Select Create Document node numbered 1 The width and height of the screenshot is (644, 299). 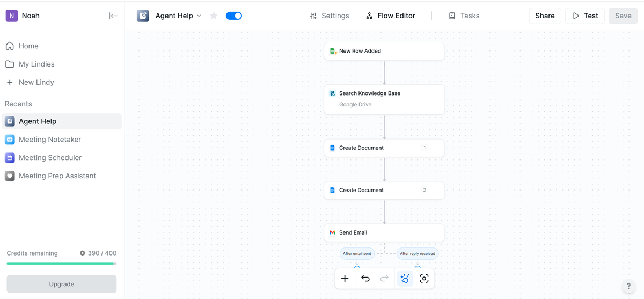384,148
